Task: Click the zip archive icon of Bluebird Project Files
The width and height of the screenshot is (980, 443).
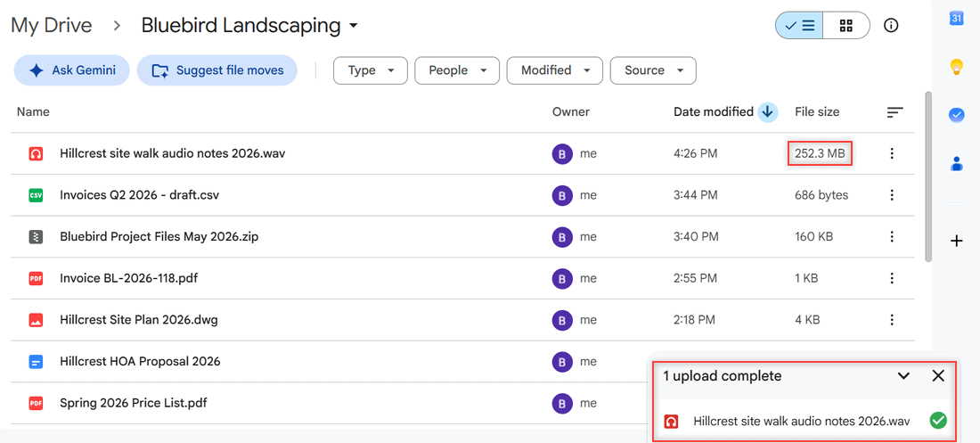Action: pyautogui.click(x=36, y=237)
